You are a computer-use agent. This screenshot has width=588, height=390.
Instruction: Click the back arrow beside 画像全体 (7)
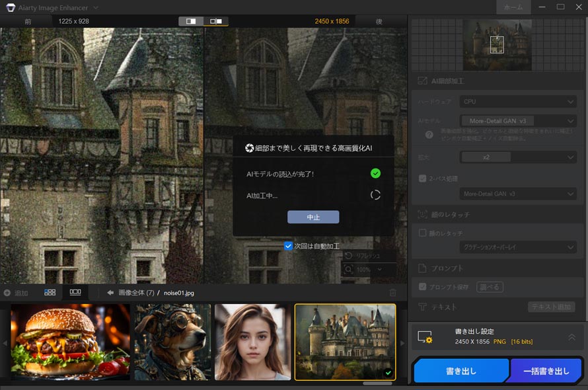(110, 292)
